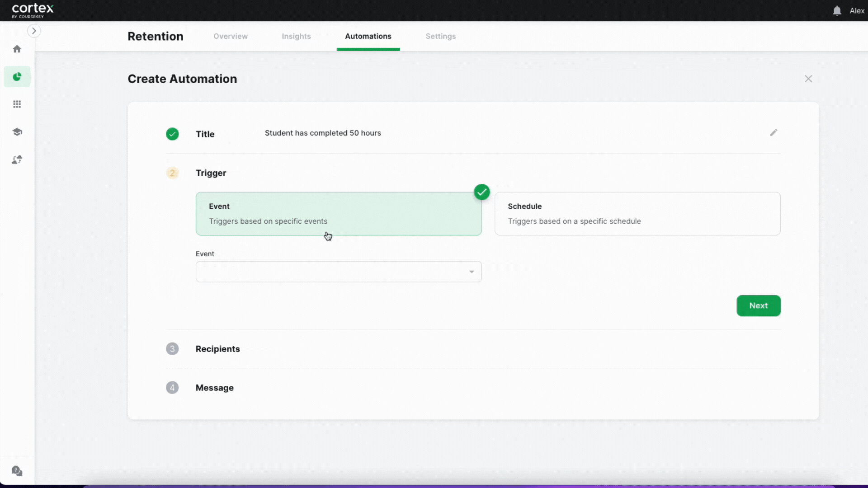This screenshot has height=488, width=868.
Task: Select the Schedule trigger option card
Action: pyautogui.click(x=637, y=214)
